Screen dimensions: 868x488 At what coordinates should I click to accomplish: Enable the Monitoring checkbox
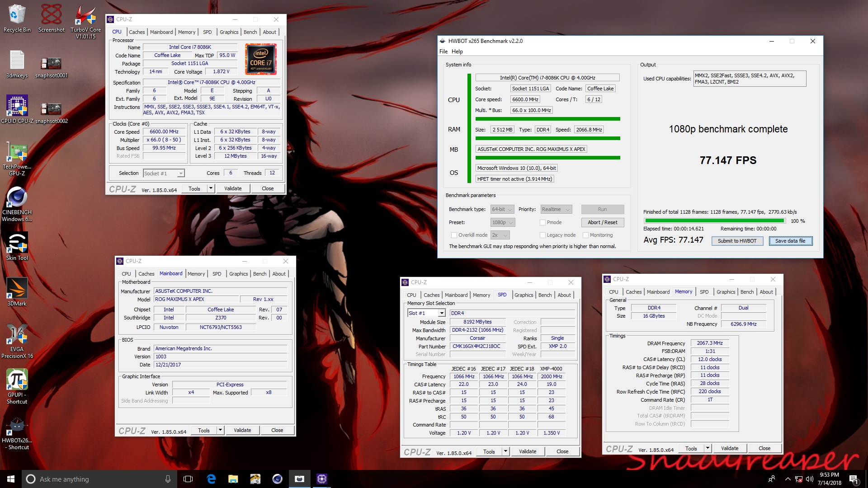(585, 235)
